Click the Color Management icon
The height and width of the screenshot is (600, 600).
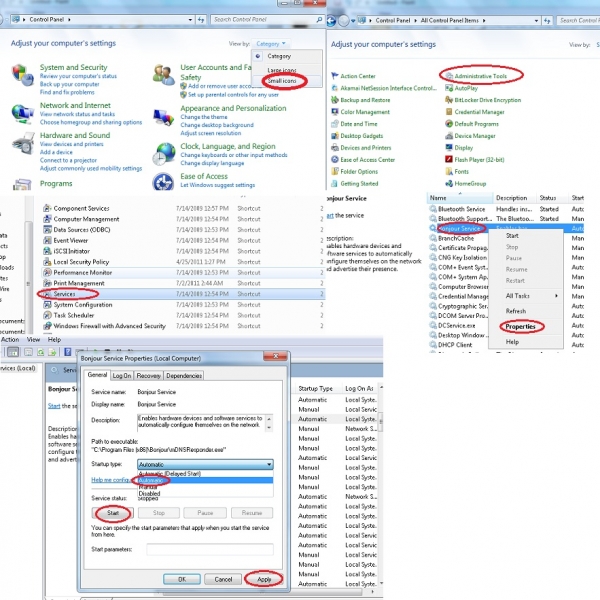[x=335, y=112]
